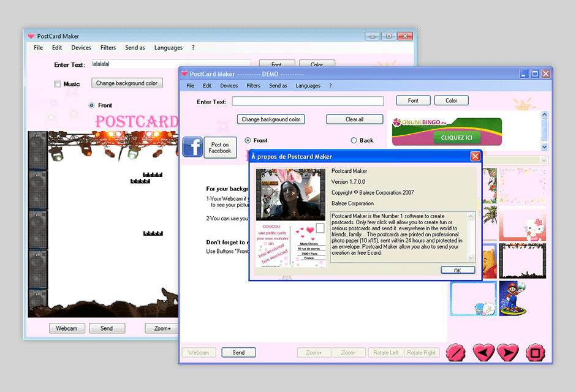Toggle the Music checkbox in back window
Viewport: 576px width, 392px height.
pos(58,84)
